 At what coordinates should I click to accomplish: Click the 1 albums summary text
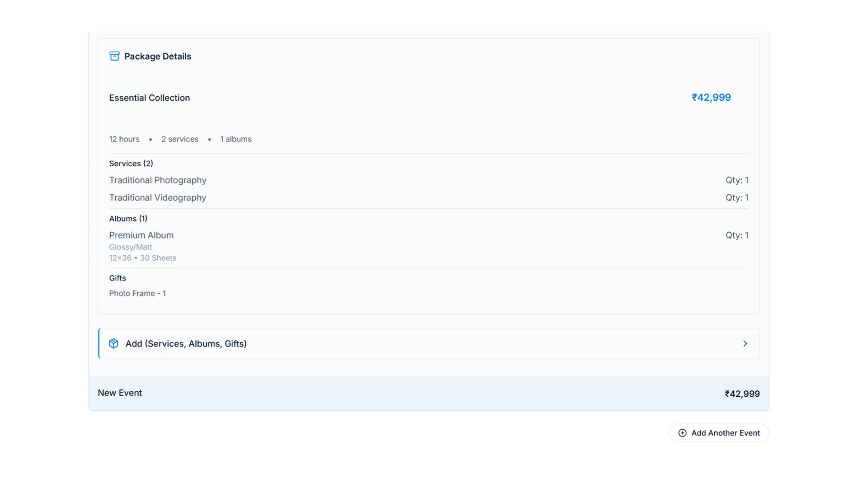[x=236, y=139]
